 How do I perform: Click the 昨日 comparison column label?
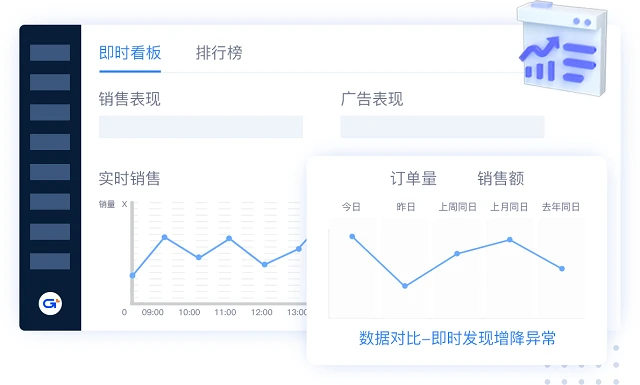tap(406, 207)
